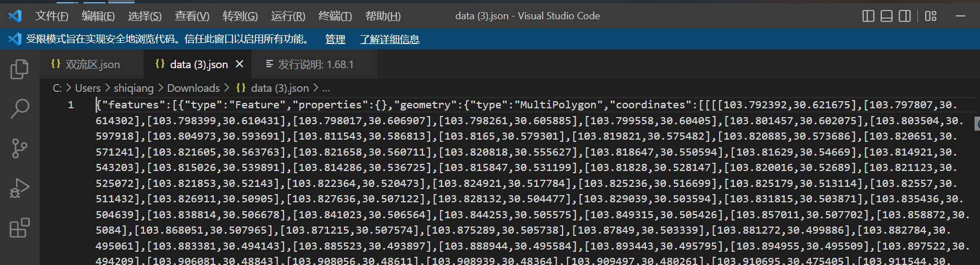Click the Customize Layout icon

tap(931, 16)
